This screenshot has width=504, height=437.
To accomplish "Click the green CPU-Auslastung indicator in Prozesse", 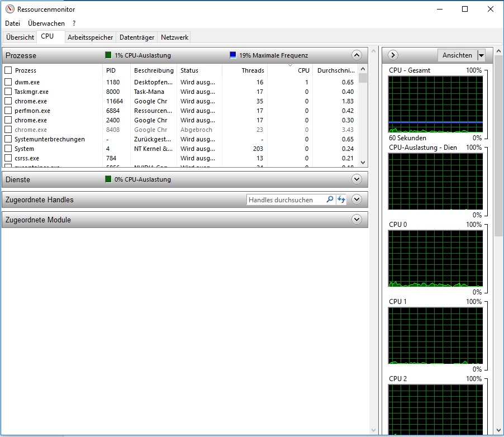I will click(108, 55).
